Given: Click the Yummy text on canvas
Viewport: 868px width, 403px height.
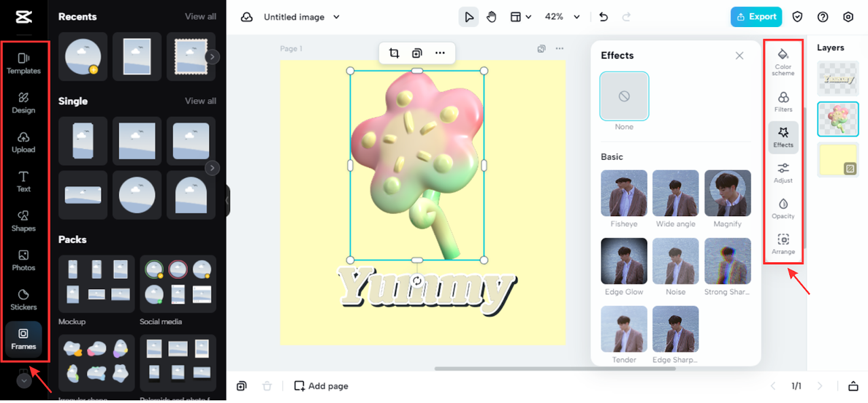Looking at the screenshot, I should [426, 290].
